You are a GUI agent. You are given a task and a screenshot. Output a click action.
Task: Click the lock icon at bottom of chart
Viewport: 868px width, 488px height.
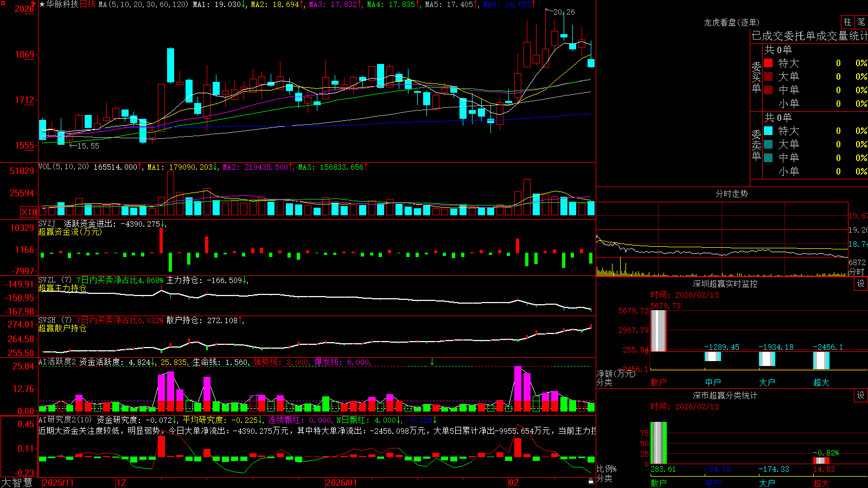591,481
